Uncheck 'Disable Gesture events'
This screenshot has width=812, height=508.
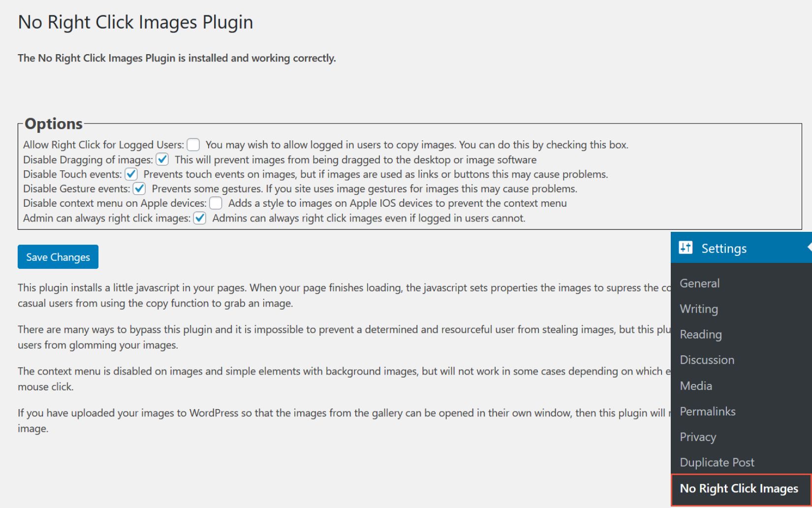pos(139,189)
